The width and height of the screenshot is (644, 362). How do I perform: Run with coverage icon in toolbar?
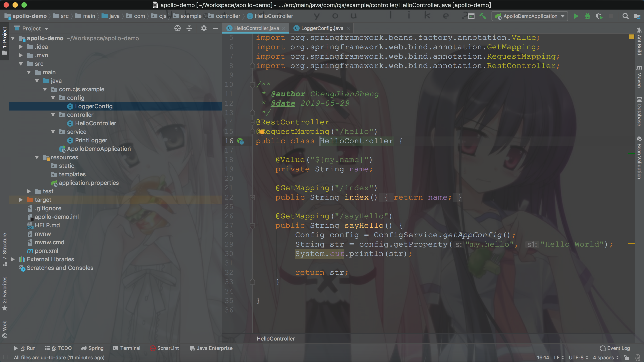[x=599, y=16]
